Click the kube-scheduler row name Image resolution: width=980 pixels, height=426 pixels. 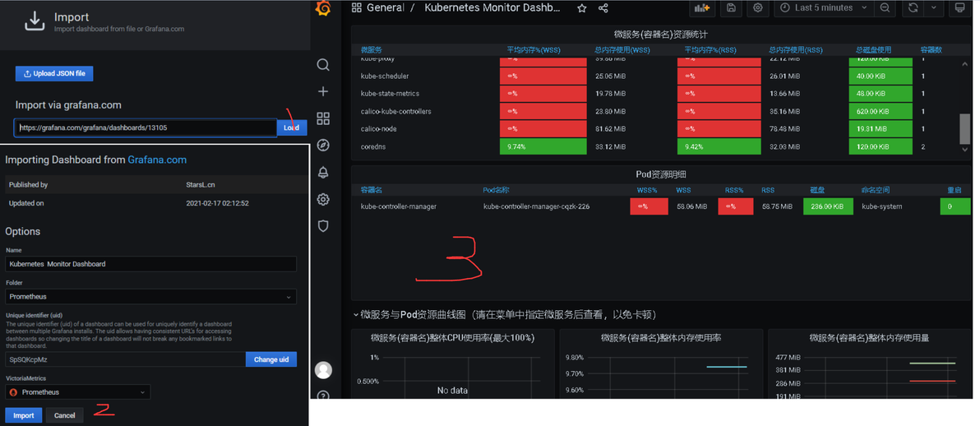point(385,76)
